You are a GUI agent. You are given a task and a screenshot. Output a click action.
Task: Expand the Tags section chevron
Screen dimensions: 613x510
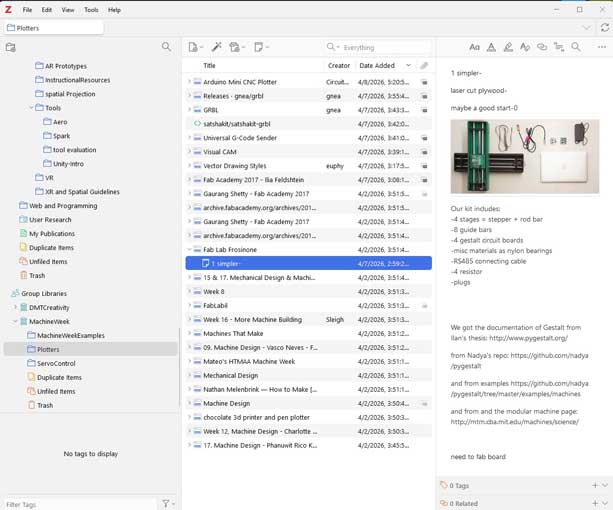(x=605, y=485)
